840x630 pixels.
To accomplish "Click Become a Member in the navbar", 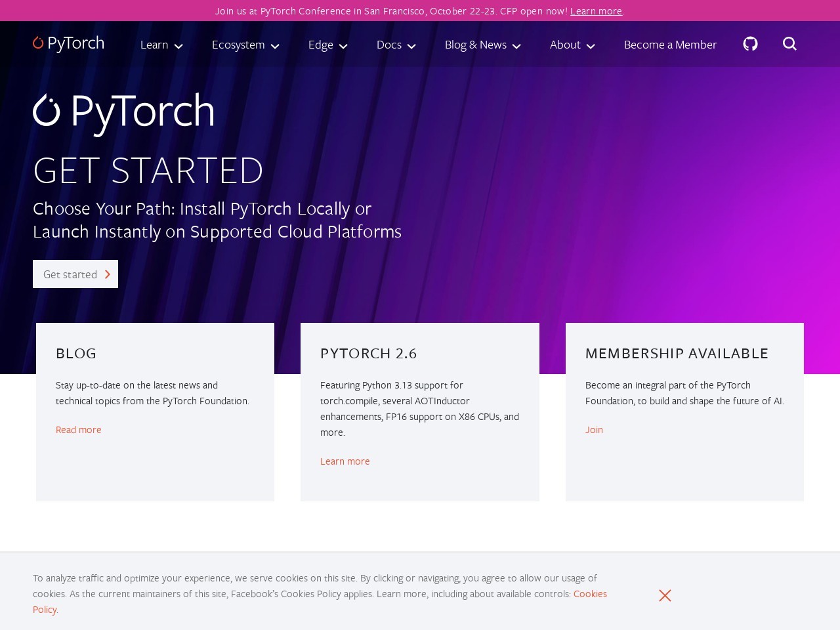I will (x=670, y=45).
